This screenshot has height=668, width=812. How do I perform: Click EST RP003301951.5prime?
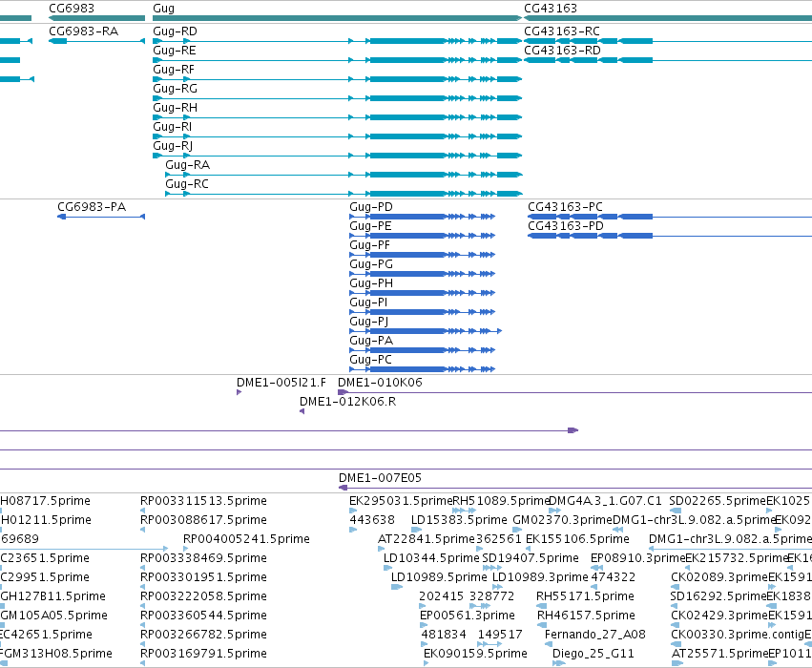203,577
